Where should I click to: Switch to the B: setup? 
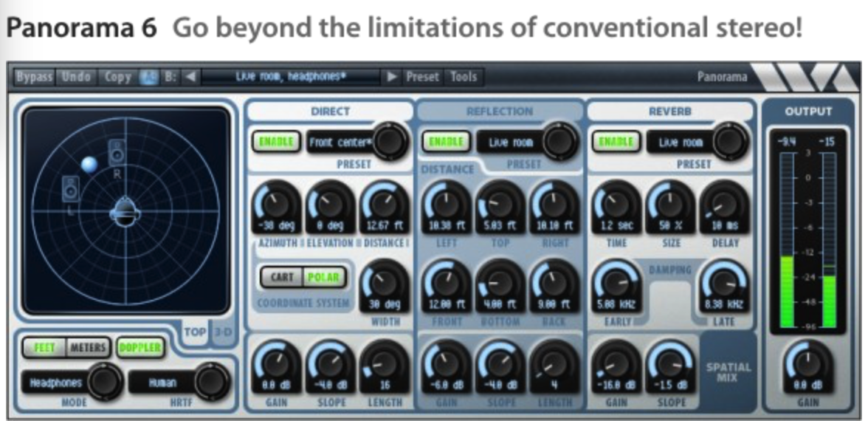point(170,77)
